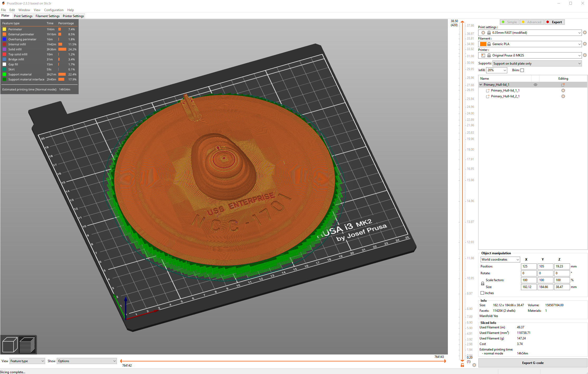Viewport: 588px width, 374px height.
Task: Click lock icon in Generic PLA combo
Action: click(489, 44)
